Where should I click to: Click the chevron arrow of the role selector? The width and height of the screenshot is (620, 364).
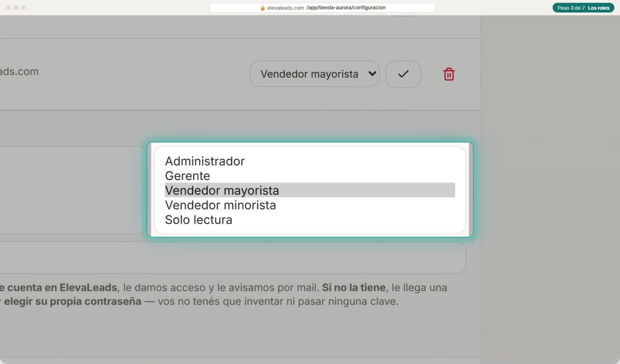tap(372, 74)
